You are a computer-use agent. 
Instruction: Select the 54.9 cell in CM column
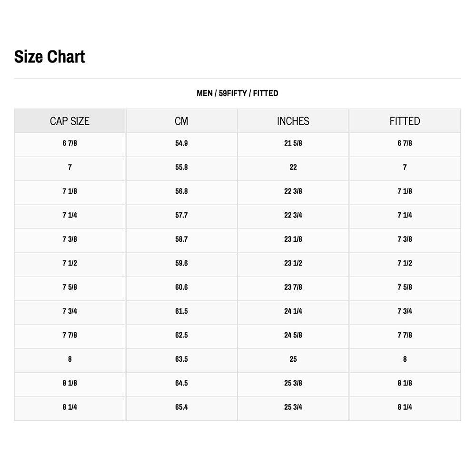pyautogui.click(x=181, y=143)
